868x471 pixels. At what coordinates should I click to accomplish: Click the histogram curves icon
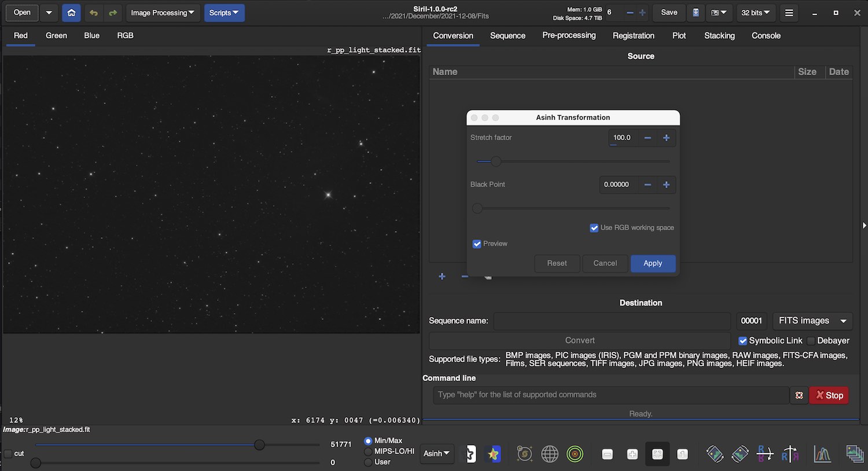pos(822,454)
